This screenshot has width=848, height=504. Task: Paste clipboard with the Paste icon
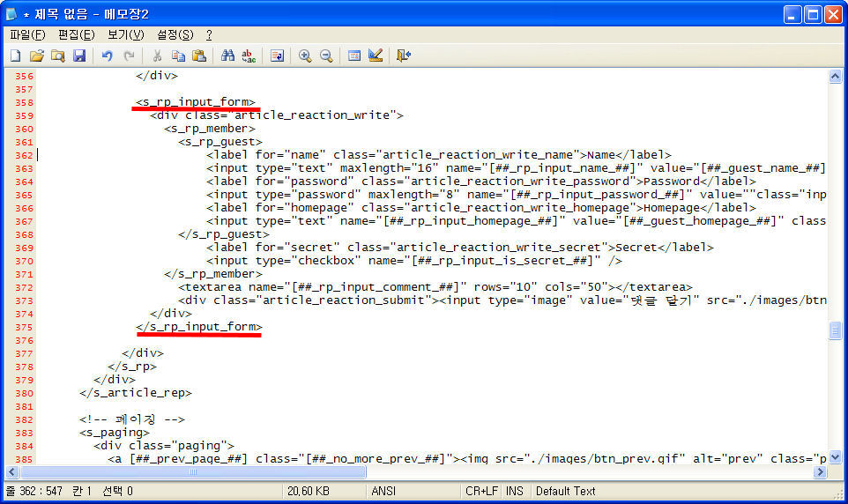click(x=199, y=56)
